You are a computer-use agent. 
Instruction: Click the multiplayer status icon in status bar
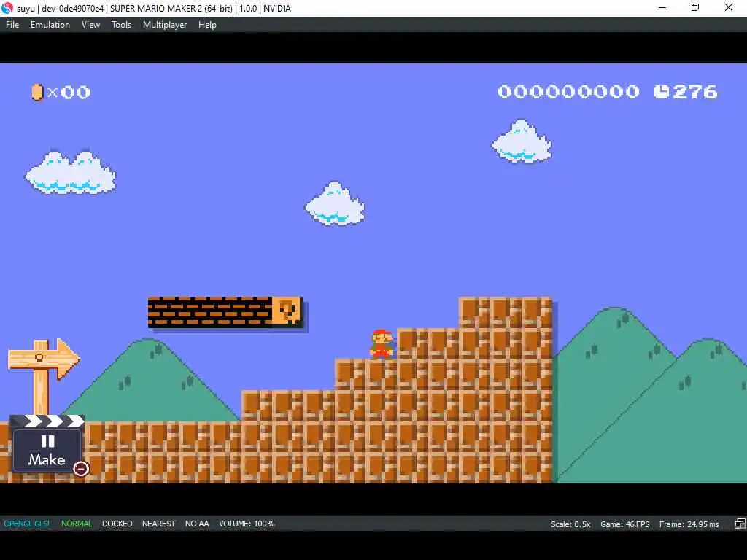(x=740, y=524)
